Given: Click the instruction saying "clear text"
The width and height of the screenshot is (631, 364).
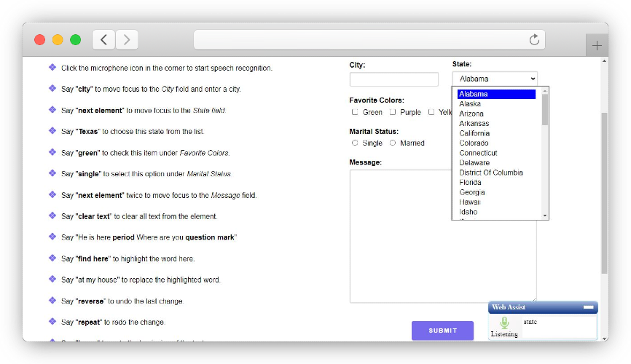Looking at the screenshot, I should (139, 216).
